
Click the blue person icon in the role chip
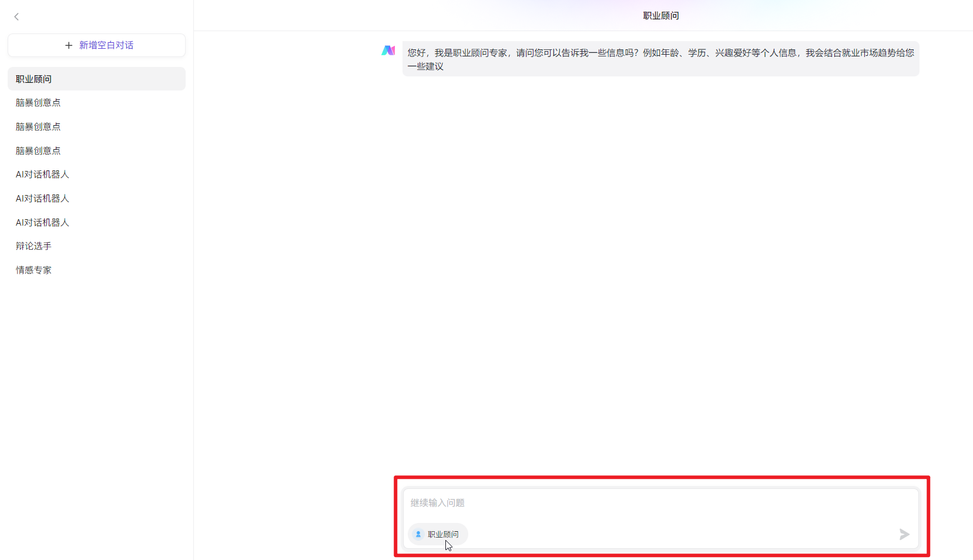tap(418, 534)
